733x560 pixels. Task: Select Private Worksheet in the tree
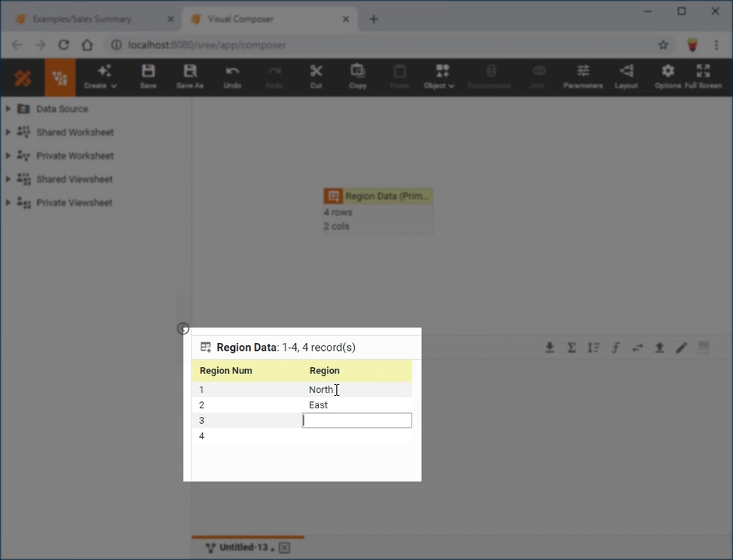75,156
